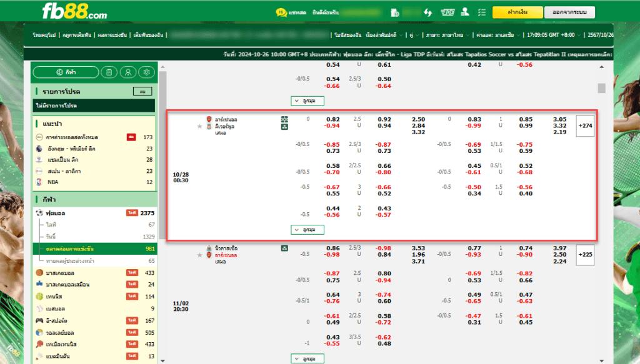640x364 pixels.
Task: Click the Premier League icon in recommendations
Action: click(x=39, y=149)
